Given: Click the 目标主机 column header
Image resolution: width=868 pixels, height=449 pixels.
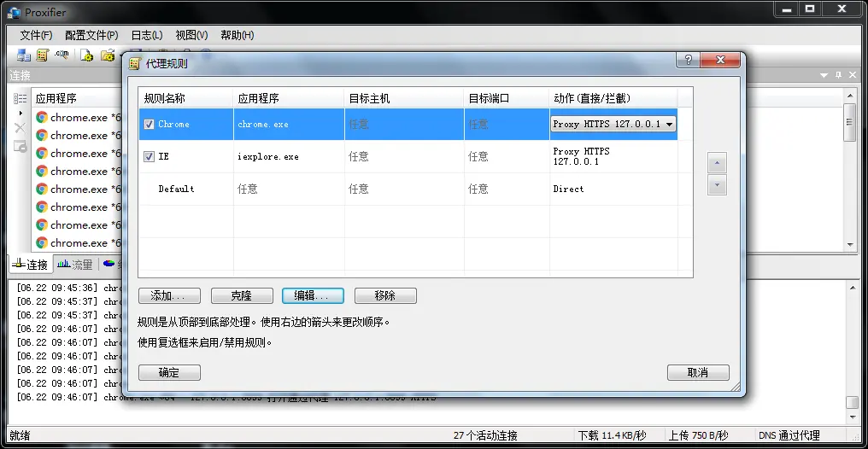Looking at the screenshot, I should [x=404, y=98].
